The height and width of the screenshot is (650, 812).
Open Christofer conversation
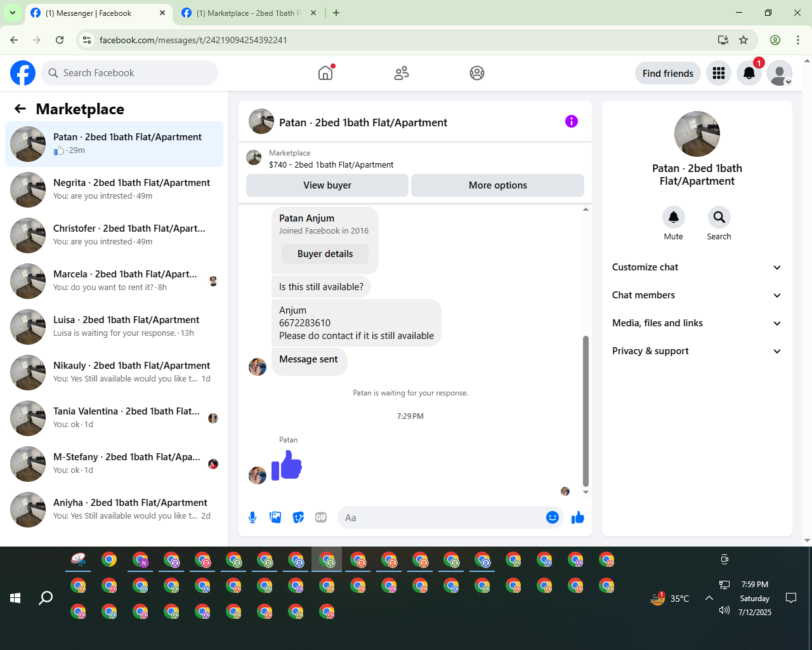point(114,235)
